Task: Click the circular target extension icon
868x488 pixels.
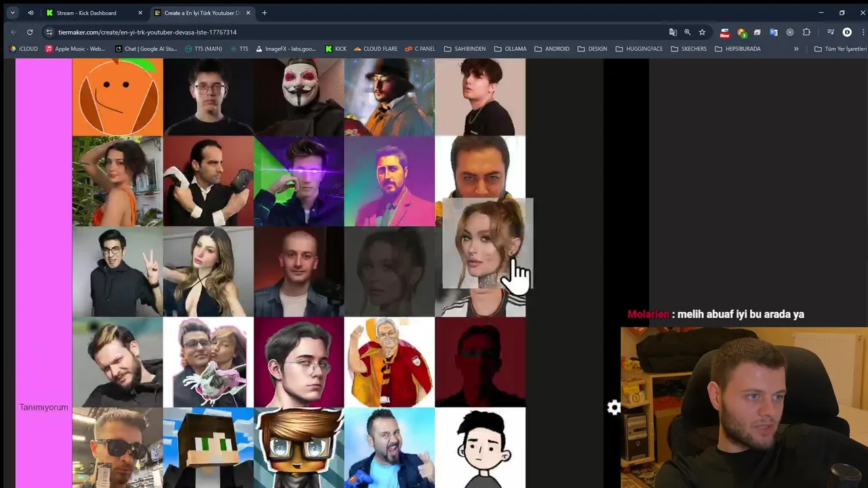Action: pos(790,32)
